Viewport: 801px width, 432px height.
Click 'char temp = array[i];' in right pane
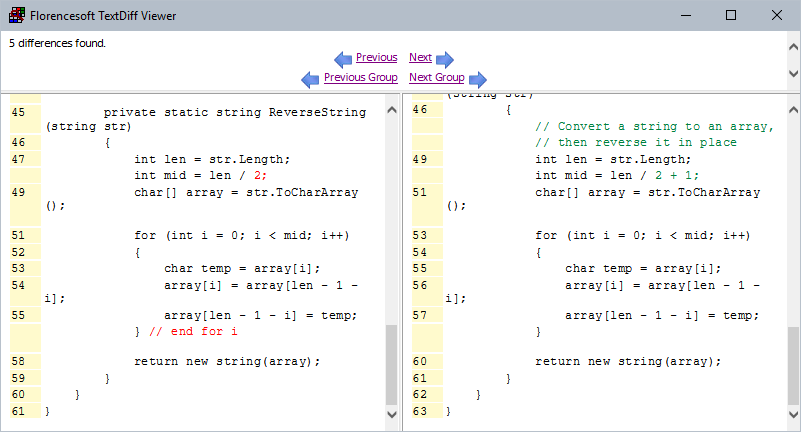click(x=643, y=268)
